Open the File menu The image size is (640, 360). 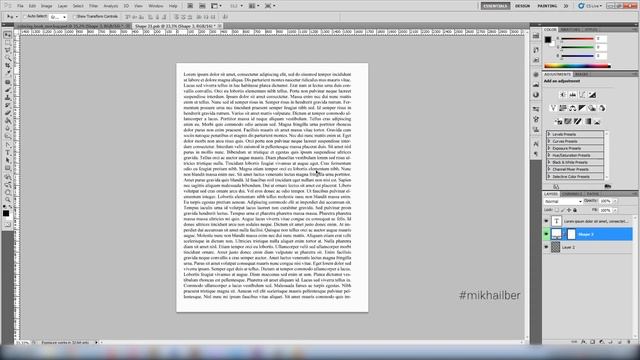[20, 6]
